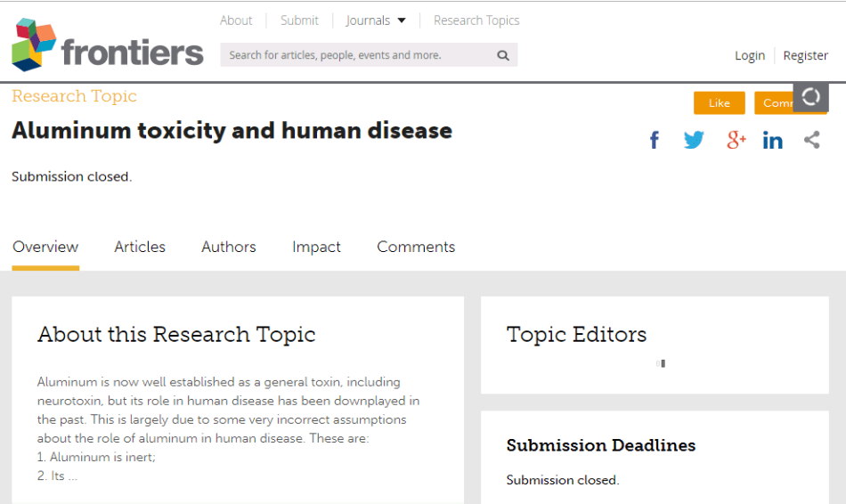The height and width of the screenshot is (504, 846).
Task: Click the Login link
Action: 750,55
